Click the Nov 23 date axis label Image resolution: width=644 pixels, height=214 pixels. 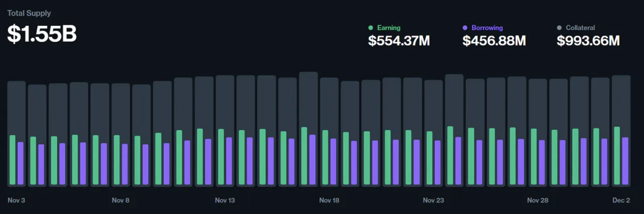(433, 200)
